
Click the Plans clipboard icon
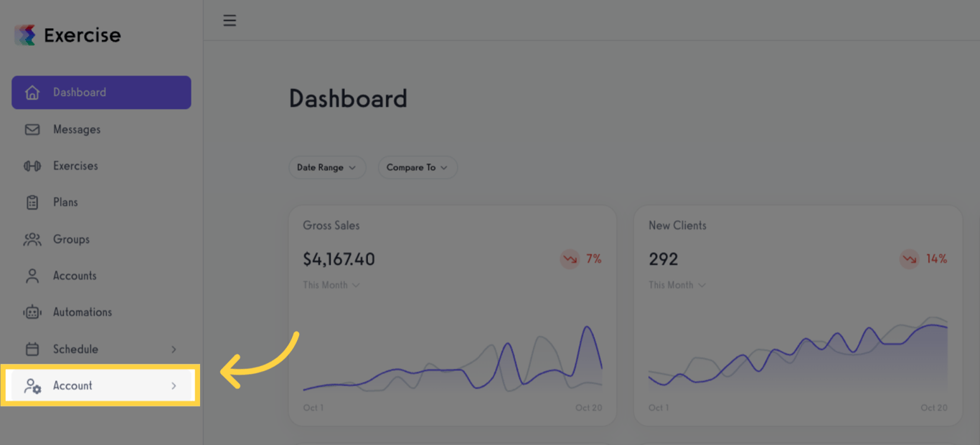click(32, 202)
